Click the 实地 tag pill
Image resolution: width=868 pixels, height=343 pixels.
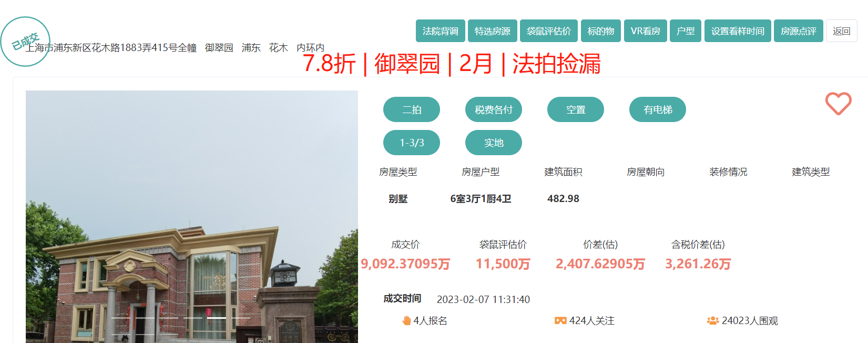click(x=493, y=143)
